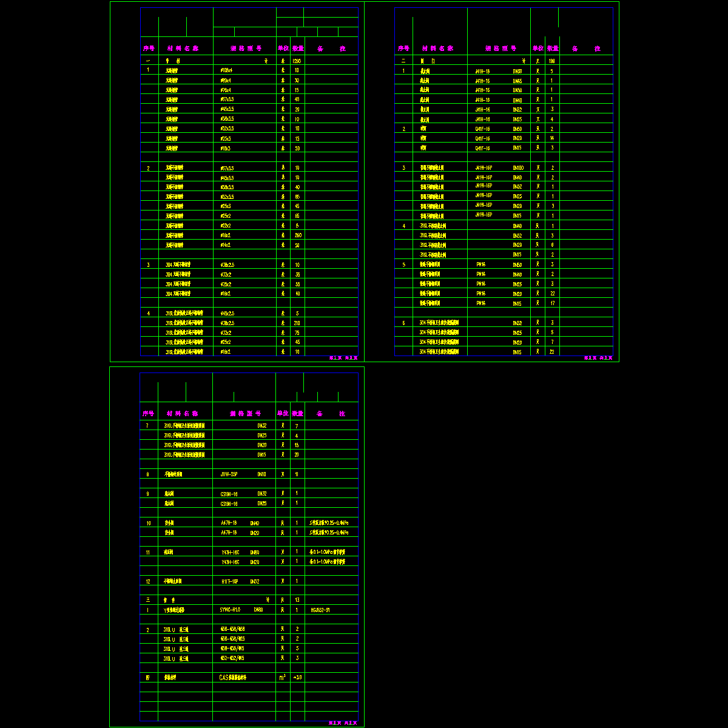Select the HGJ532-91 remark text
This screenshot has width=728, height=728.
(320, 610)
